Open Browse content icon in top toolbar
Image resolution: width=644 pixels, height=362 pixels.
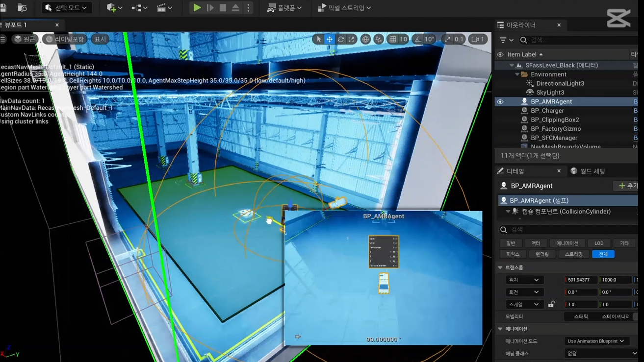point(22,8)
